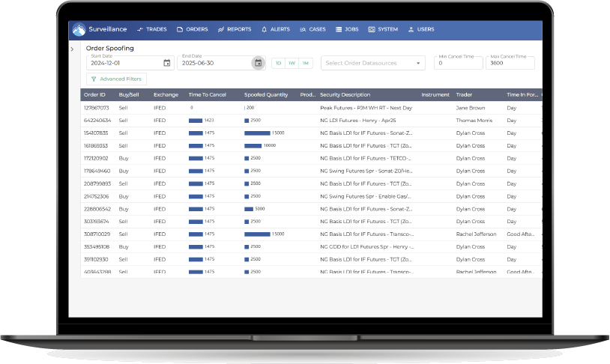Click the Advanced Filters funnel icon
Viewport: 610px width, 364px height.
(94, 79)
